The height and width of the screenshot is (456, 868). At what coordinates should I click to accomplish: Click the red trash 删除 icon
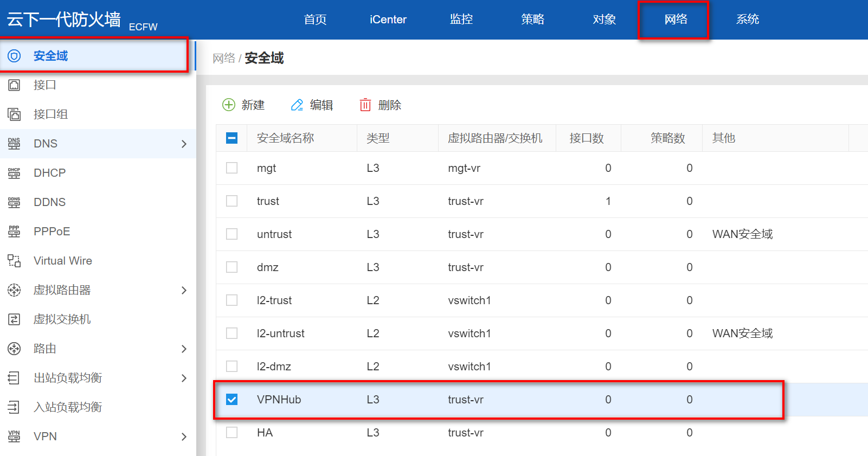click(365, 105)
